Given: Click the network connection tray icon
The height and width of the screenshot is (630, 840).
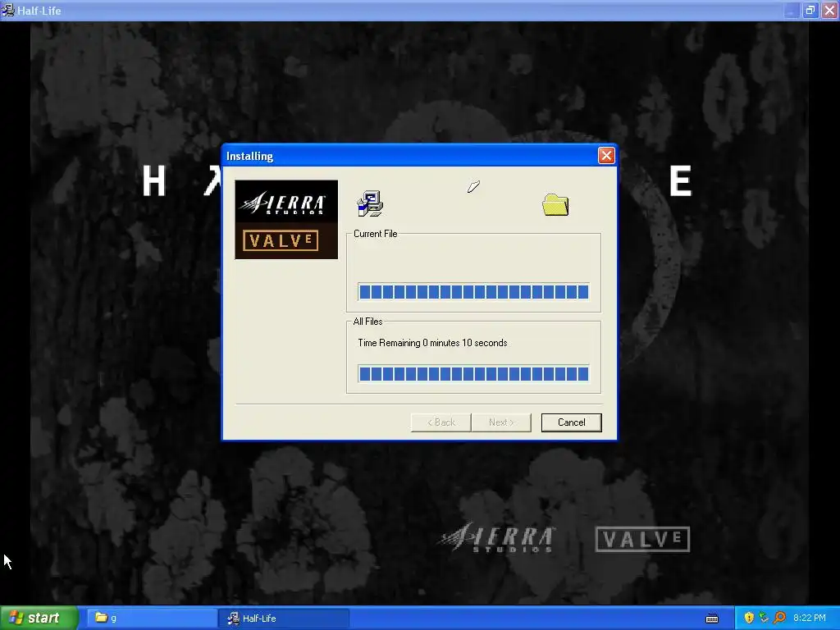Looking at the screenshot, I should [764, 618].
